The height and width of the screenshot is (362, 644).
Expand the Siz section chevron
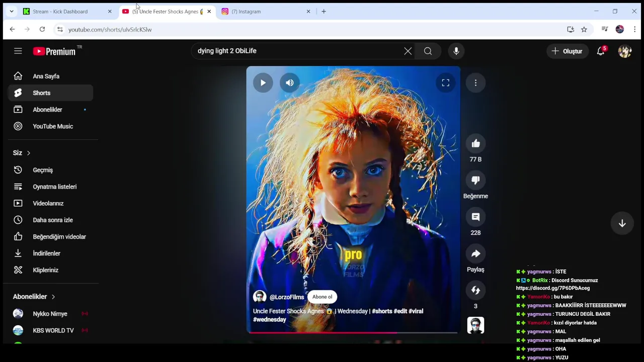(29, 153)
